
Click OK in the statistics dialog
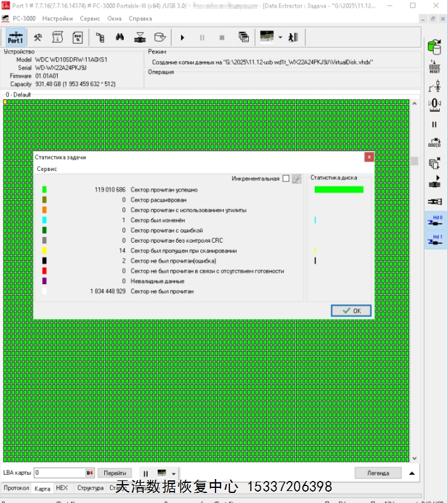point(351,311)
